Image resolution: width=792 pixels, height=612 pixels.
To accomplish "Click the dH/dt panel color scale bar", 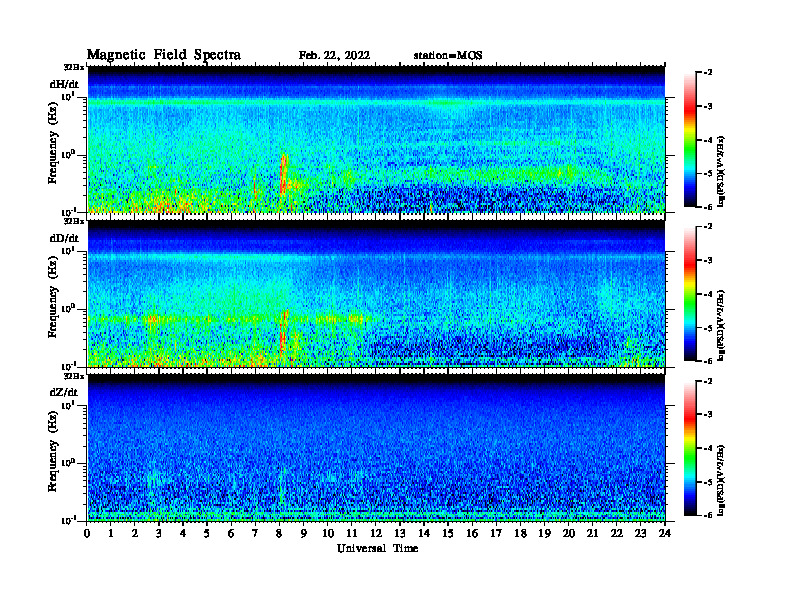I will pyautogui.click(x=689, y=140).
